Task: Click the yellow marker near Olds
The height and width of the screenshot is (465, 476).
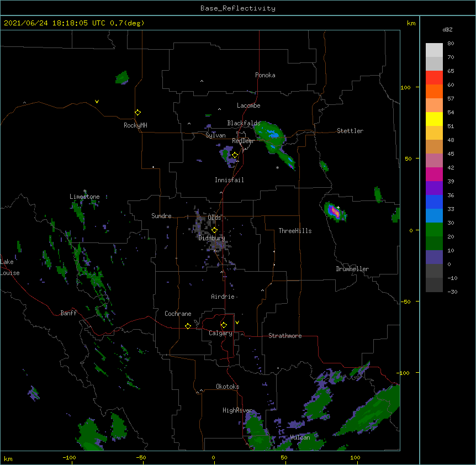Action: 214,230
